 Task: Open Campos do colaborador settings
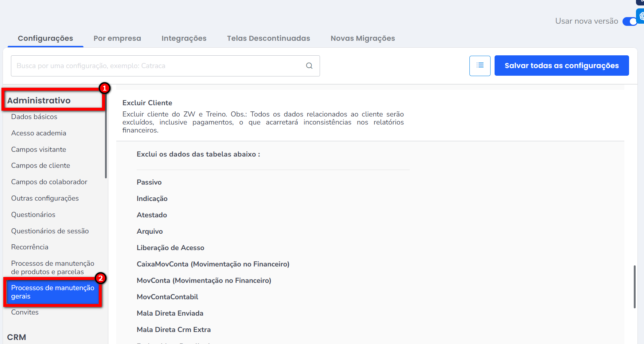pyautogui.click(x=49, y=182)
